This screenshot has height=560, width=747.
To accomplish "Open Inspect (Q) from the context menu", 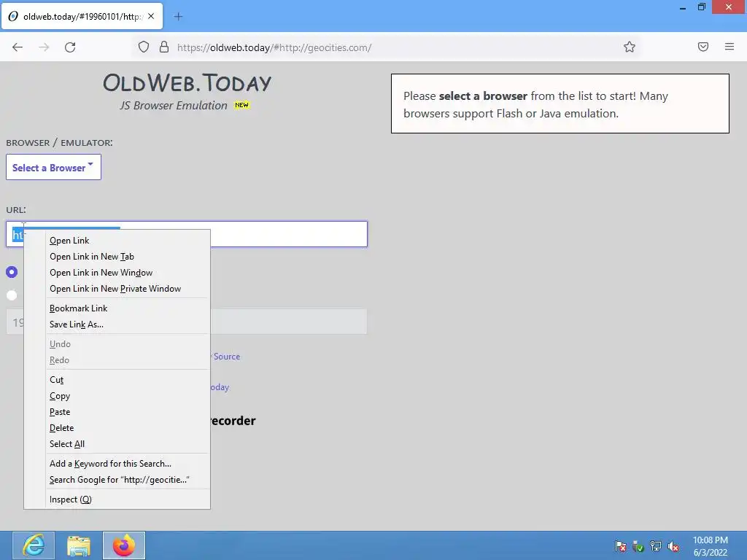I will click(x=71, y=499).
